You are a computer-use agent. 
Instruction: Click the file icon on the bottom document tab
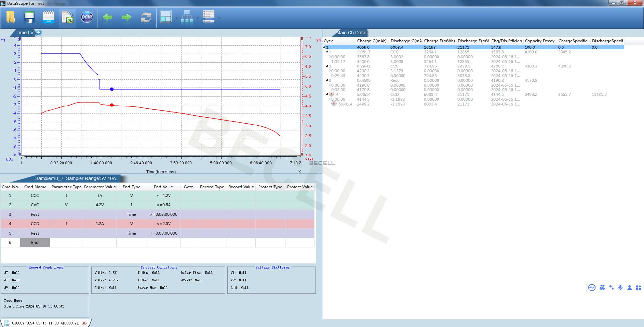(x=7, y=323)
